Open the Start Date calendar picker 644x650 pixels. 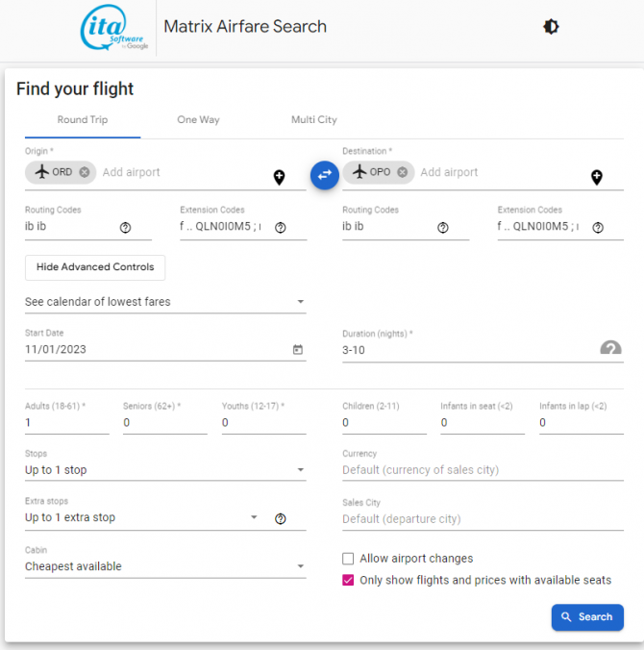298,349
